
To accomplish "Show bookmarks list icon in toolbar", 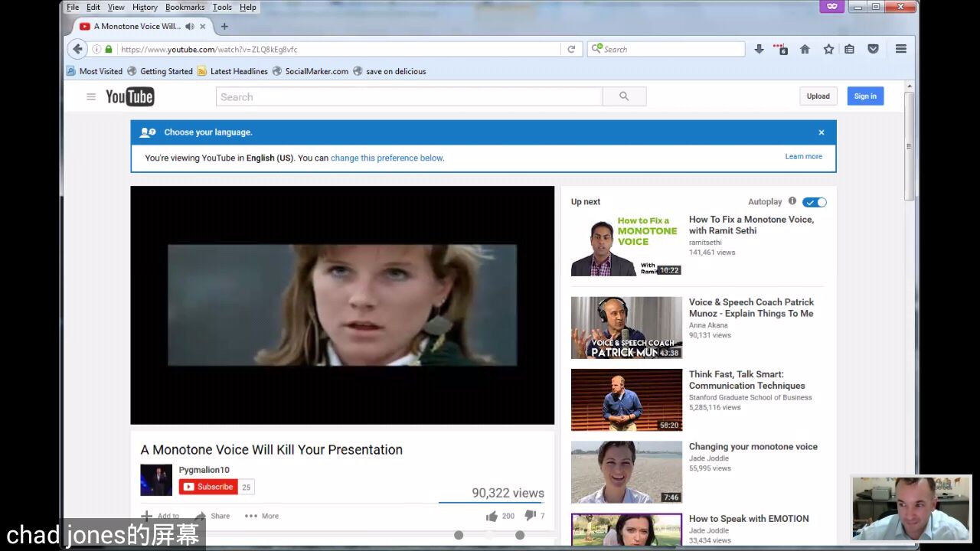I will (849, 49).
